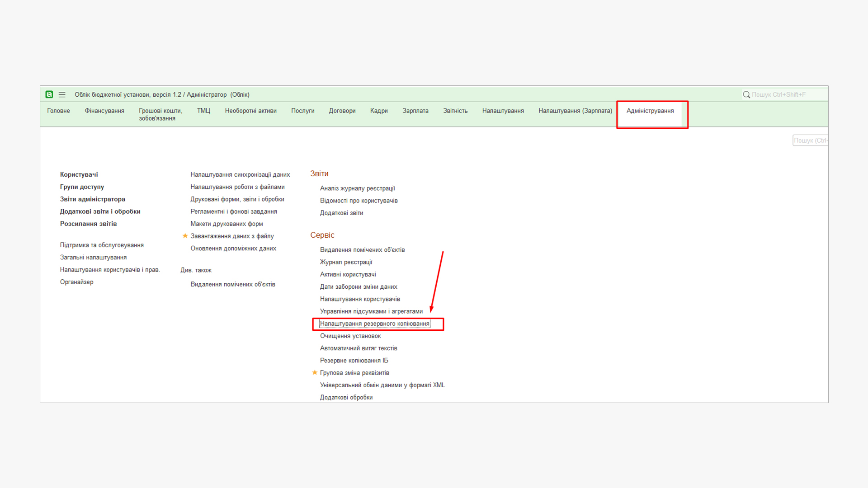868x488 pixels.
Task: Click the search magnifier icon in title bar
Action: (x=746, y=94)
